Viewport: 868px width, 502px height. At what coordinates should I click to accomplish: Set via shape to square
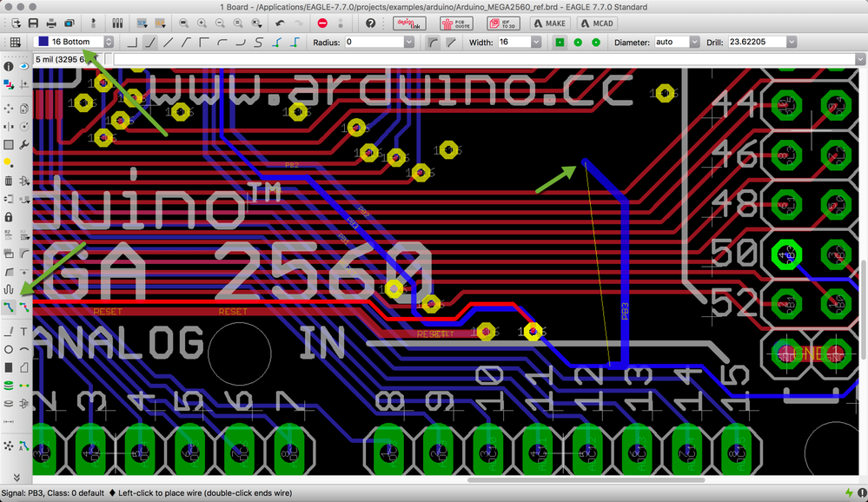point(560,42)
